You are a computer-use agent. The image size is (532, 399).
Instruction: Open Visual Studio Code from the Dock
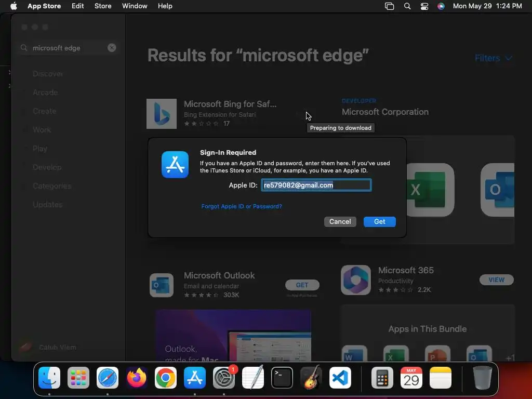click(x=340, y=378)
